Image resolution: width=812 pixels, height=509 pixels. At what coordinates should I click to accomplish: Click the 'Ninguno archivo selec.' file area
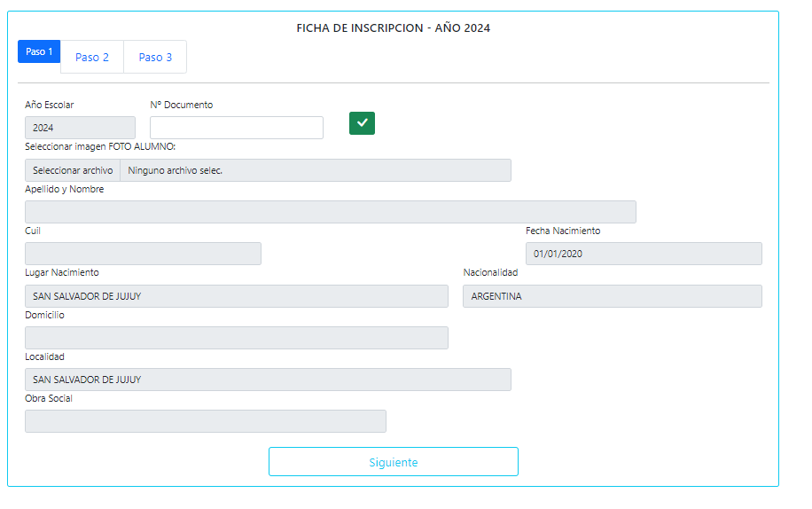point(316,170)
